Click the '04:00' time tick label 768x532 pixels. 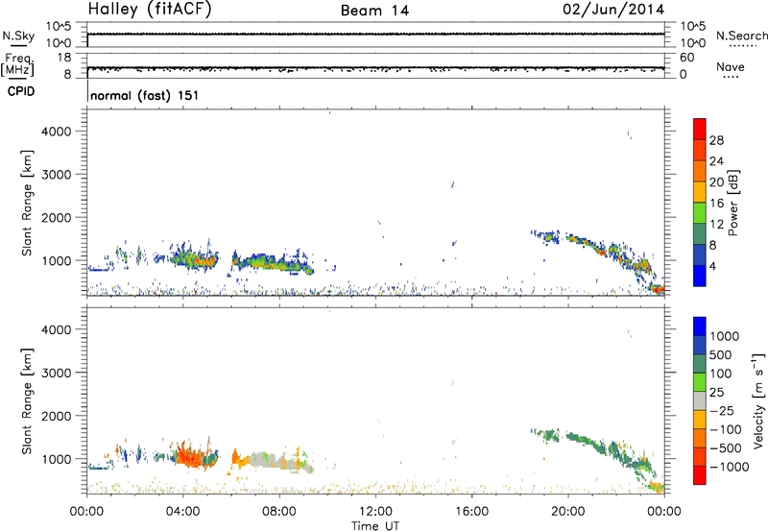182,512
